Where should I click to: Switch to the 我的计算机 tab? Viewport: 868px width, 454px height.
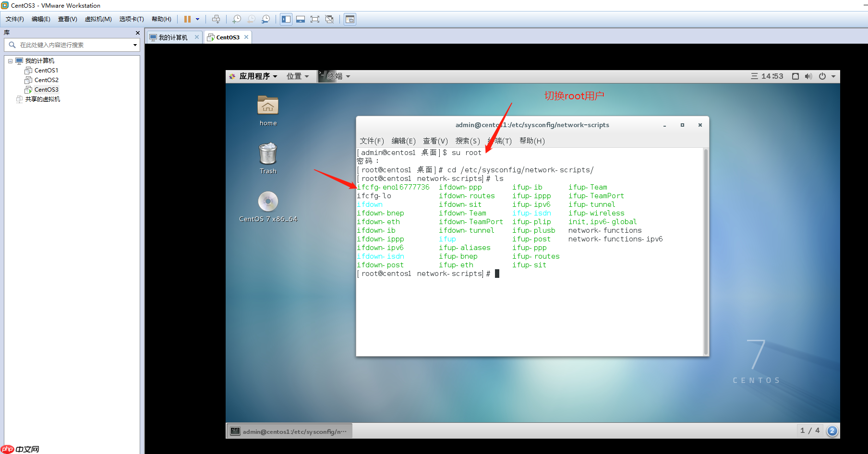point(173,37)
